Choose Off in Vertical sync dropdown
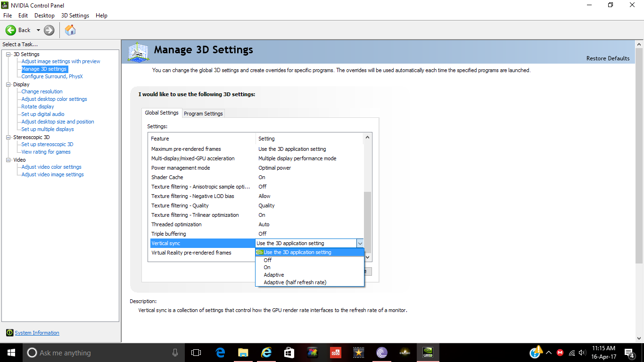Image resolution: width=644 pixels, height=362 pixels. point(310,260)
